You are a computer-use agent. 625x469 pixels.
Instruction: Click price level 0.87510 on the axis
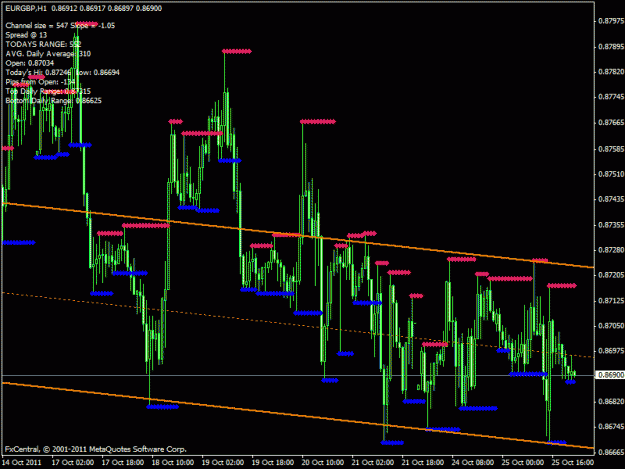pyautogui.click(x=611, y=174)
